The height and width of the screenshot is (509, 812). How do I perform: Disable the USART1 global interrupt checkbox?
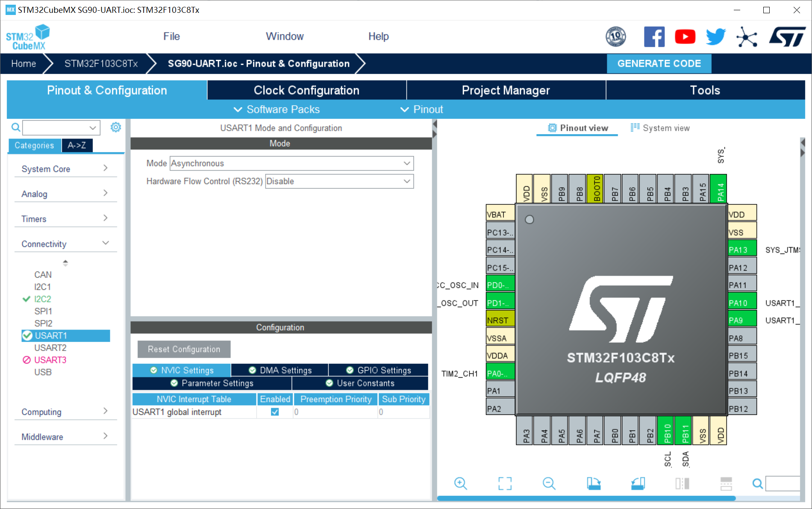pyautogui.click(x=275, y=412)
